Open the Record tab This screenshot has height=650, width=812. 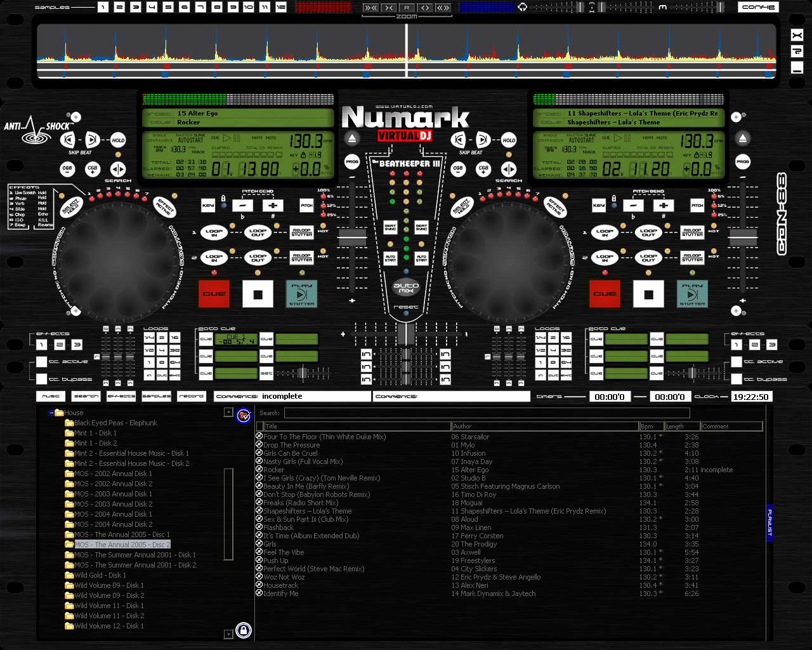pyautogui.click(x=192, y=396)
